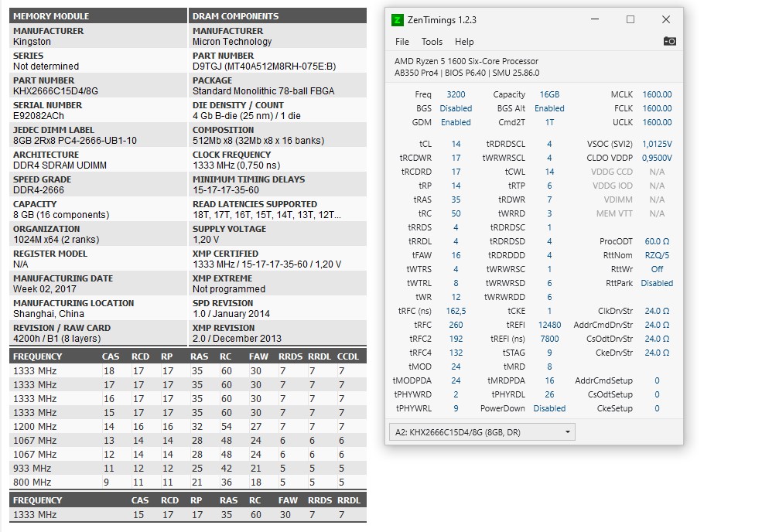762x532 pixels.
Task: Click the VSOC (SVI2) value 1,0125V
Action: [x=657, y=144]
